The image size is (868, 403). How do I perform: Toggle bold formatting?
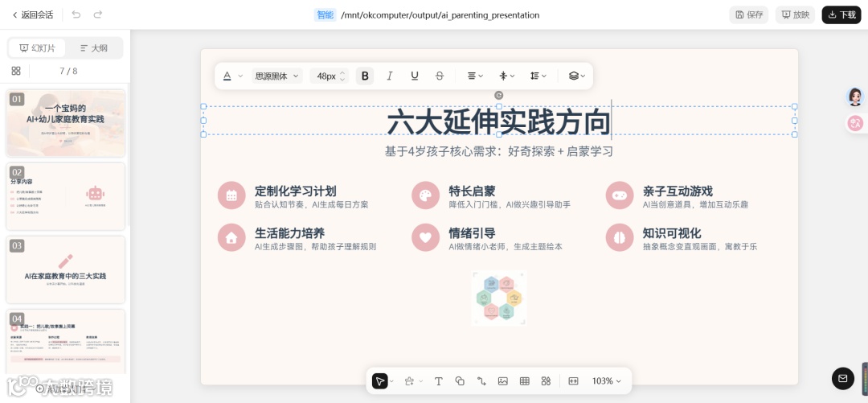click(x=365, y=76)
